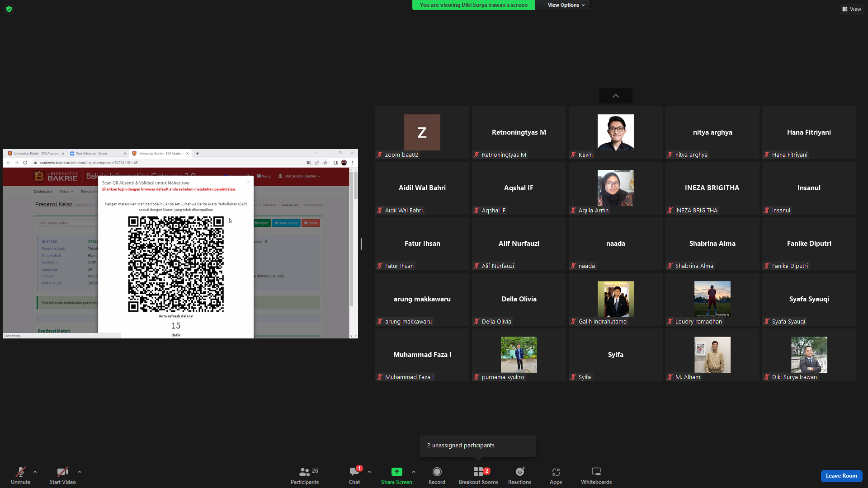The width and height of the screenshot is (868, 488).
Task: Expand audio settings caret next to Unmute
Action: [x=35, y=472]
